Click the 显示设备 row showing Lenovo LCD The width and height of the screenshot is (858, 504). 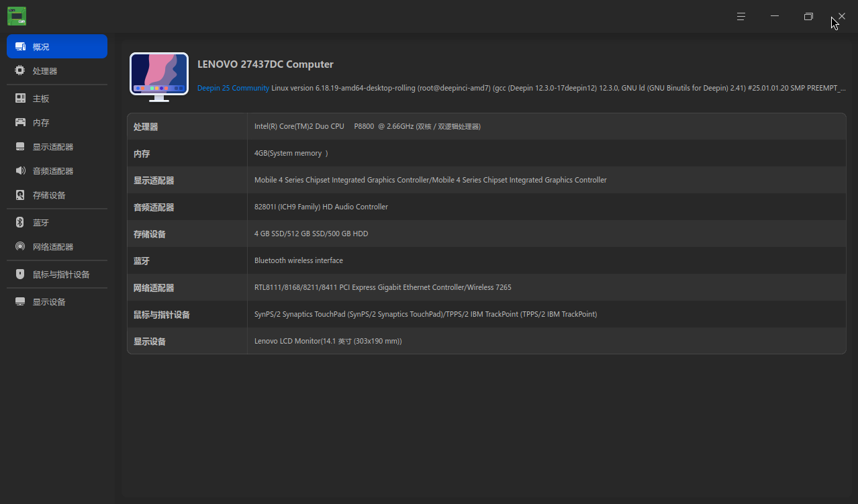pos(486,342)
